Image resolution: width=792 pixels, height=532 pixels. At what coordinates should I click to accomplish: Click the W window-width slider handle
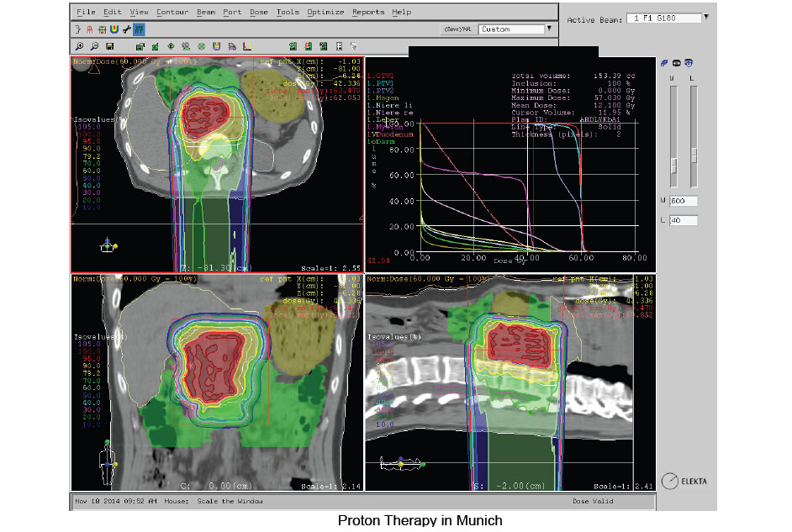coord(673,165)
